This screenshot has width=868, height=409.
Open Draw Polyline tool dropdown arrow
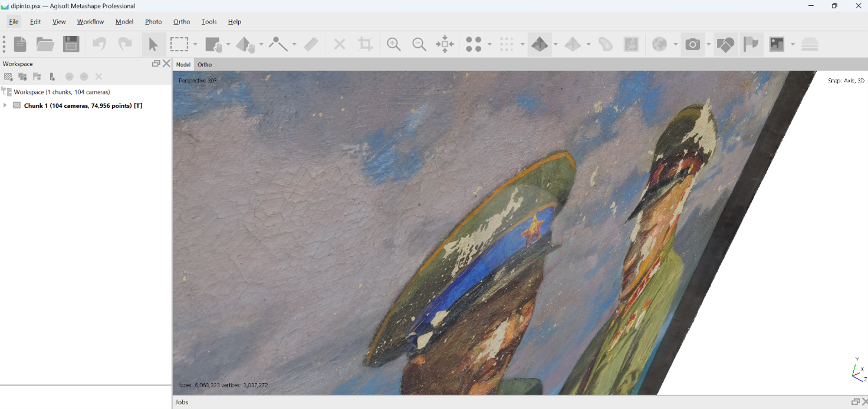pyautogui.click(x=294, y=44)
